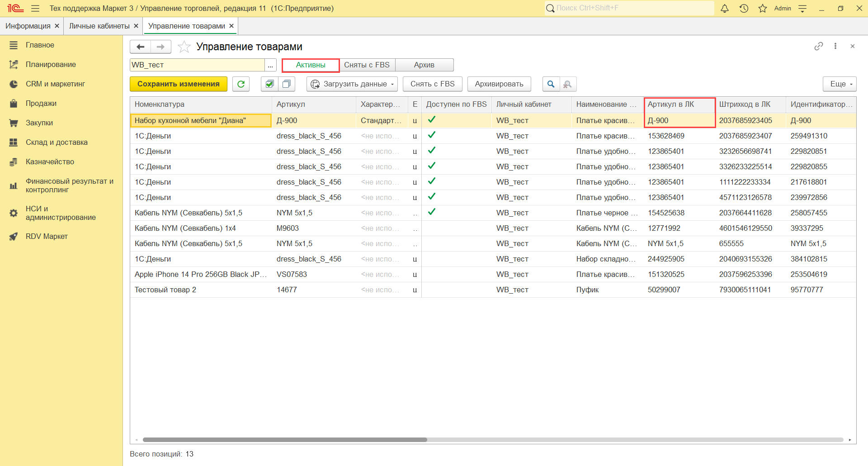This screenshot has width=868, height=466.
Task: Toggle FBS checkmark for Набор кухонной мебели row
Action: pos(432,120)
